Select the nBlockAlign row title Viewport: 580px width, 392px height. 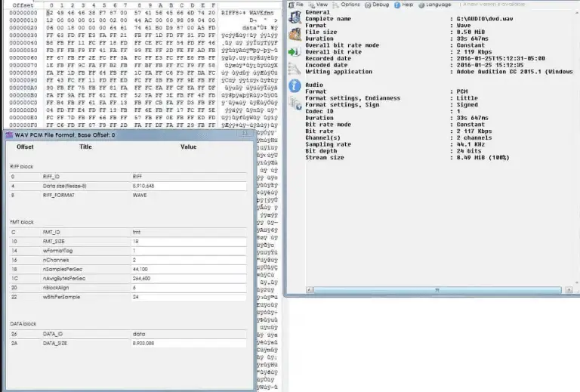[56, 288]
